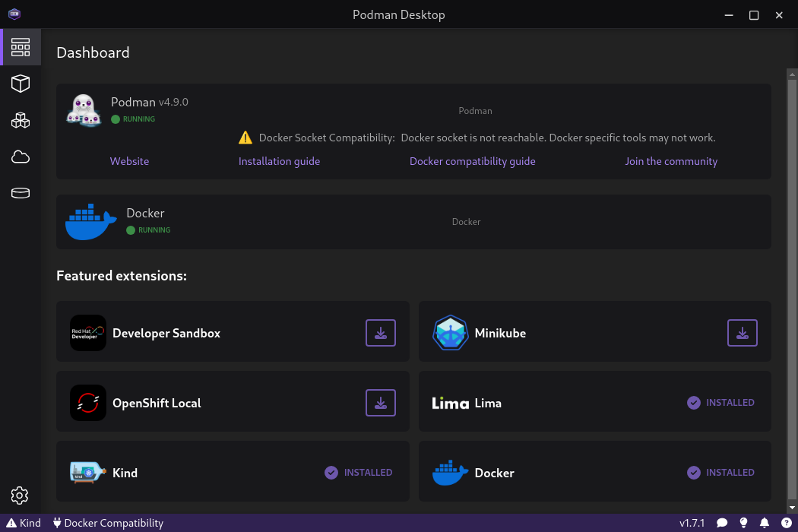This screenshot has height=532, width=798.
Task: Open the Podman Website link
Action: [x=129, y=161]
